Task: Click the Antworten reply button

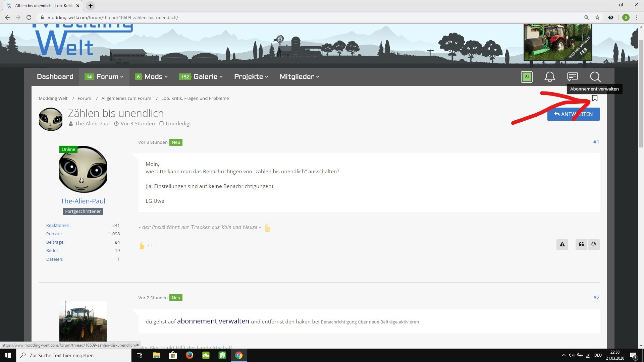Action: (573, 114)
